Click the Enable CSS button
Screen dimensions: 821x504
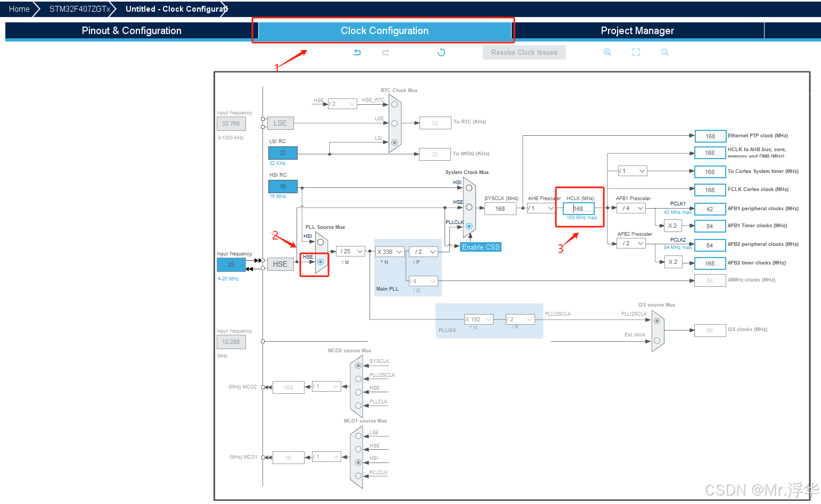pos(481,247)
